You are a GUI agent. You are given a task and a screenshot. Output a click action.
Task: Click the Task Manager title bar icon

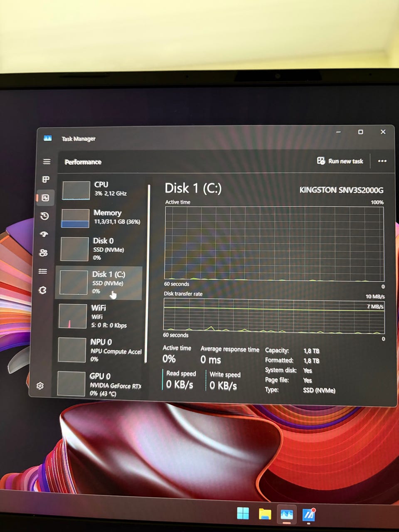[x=48, y=138]
